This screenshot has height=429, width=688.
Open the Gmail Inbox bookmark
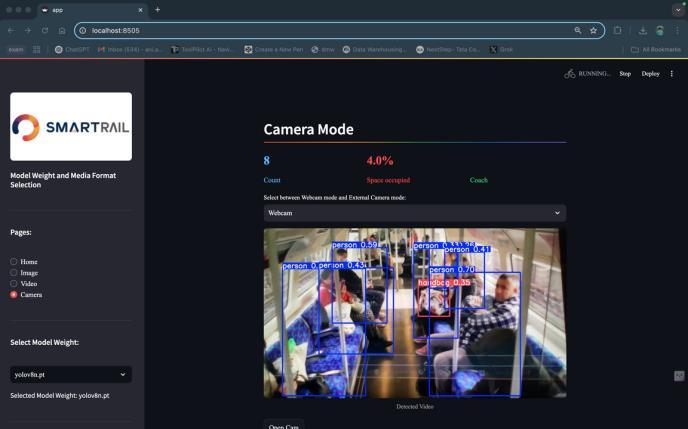pos(130,50)
